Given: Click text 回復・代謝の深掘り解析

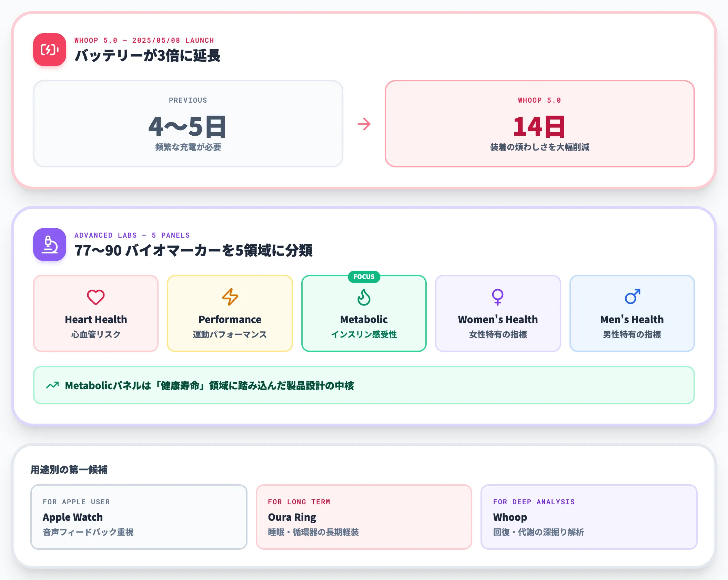Looking at the screenshot, I should tap(538, 532).
